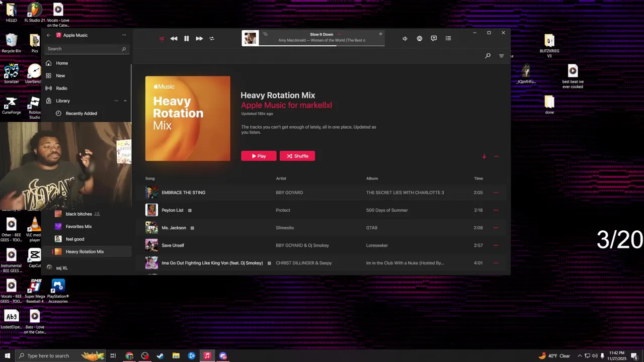
Task: Select the EMBRACE THE STING track
Action: (322, 193)
